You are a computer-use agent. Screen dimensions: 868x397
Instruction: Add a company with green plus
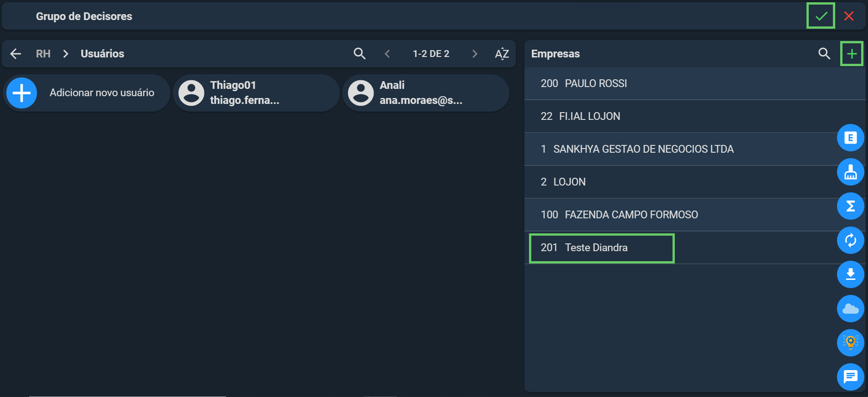(852, 54)
